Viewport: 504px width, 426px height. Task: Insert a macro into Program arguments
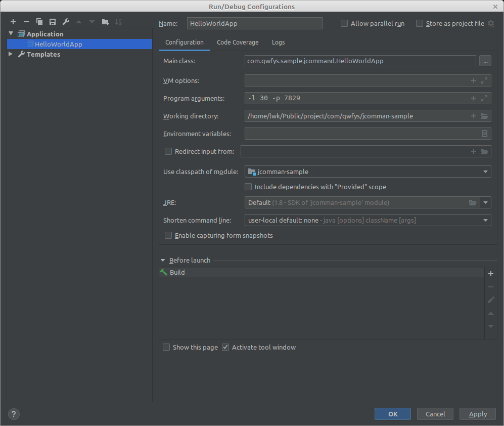(474, 98)
